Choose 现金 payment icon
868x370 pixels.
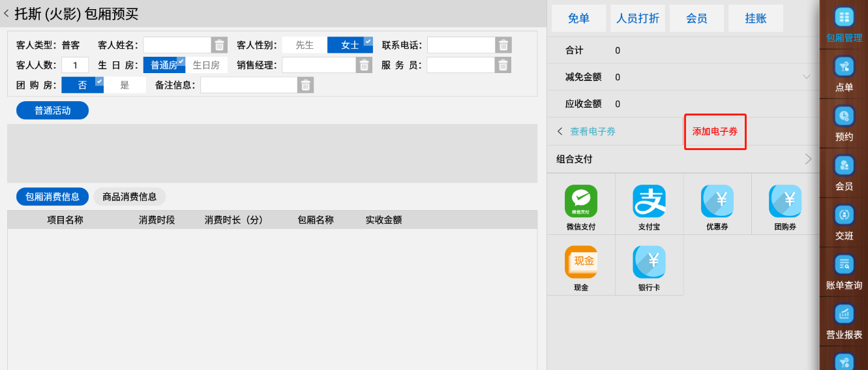[x=581, y=262]
